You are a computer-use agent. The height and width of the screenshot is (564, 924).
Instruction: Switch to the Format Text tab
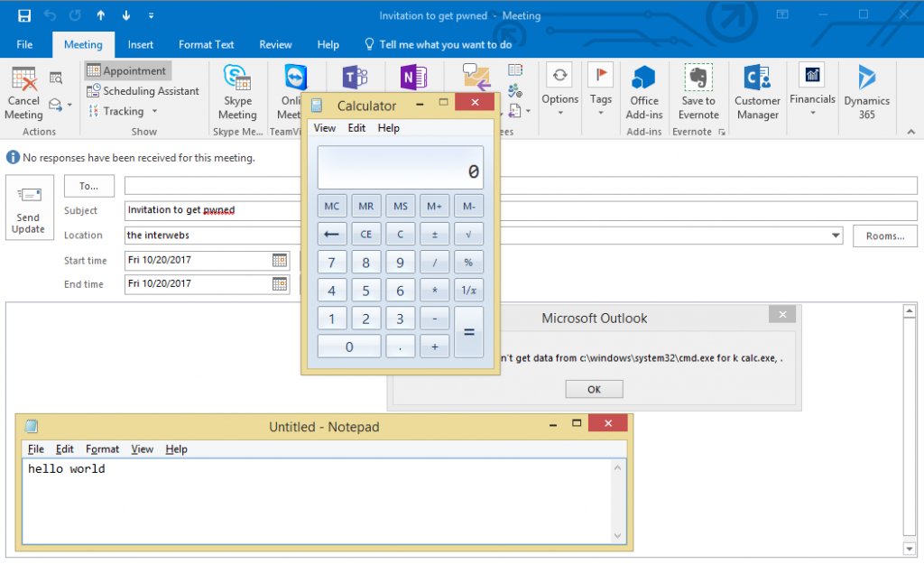coord(207,44)
